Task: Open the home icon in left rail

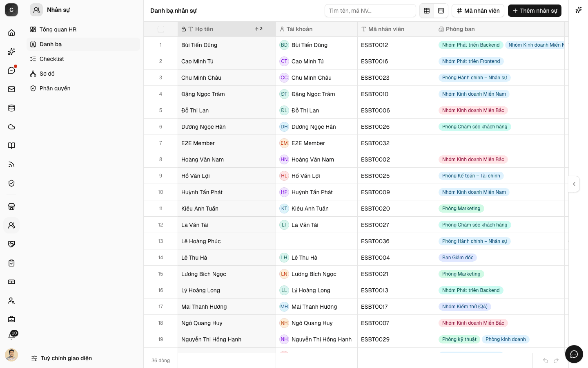Action: pos(11,33)
